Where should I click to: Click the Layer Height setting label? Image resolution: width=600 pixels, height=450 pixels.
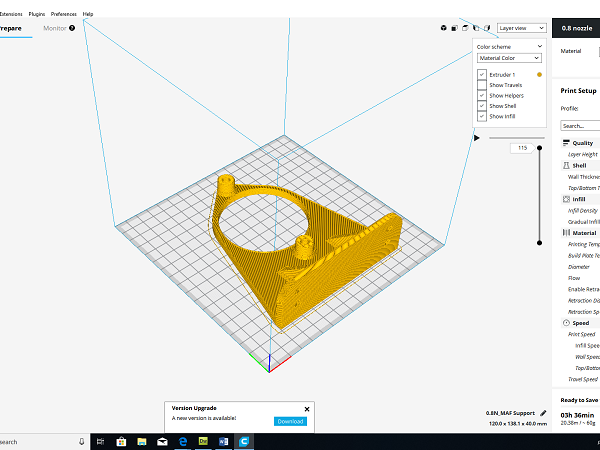click(582, 154)
